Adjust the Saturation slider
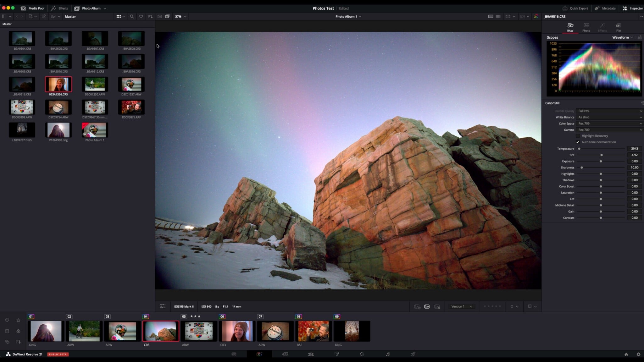Viewport: 644px width, 362px height. click(601, 193)
